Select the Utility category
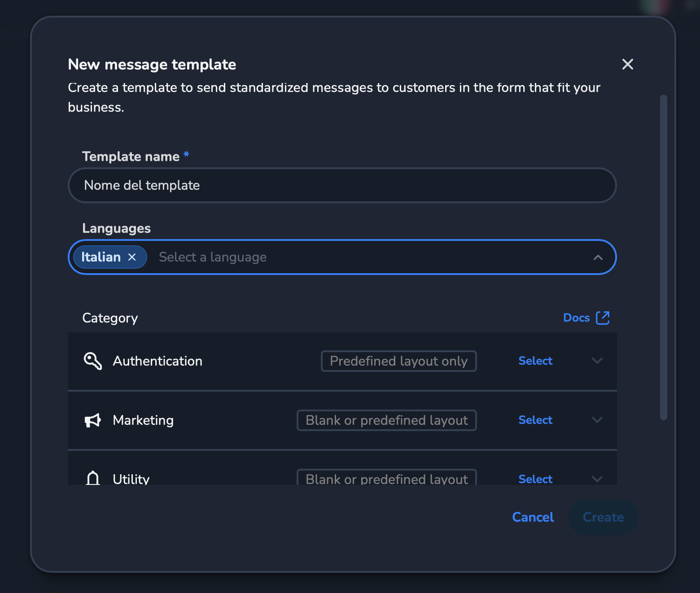This screenshot has width=700, height=593. [x=535, y=479]
